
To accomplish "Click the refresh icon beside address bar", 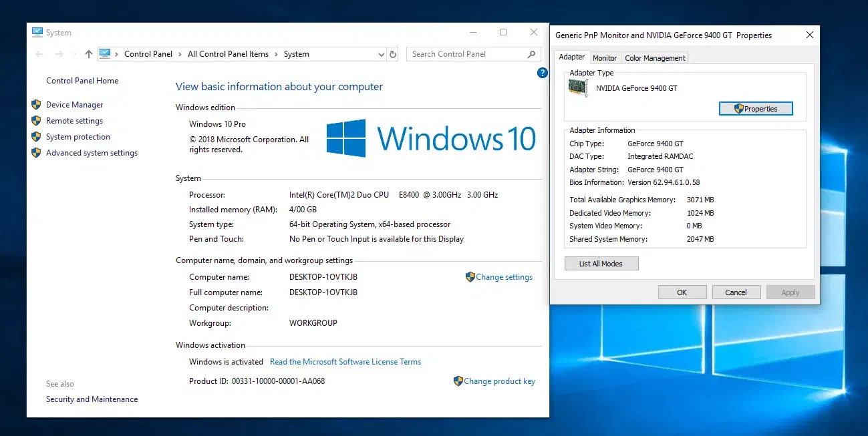I will coord(393,54).
